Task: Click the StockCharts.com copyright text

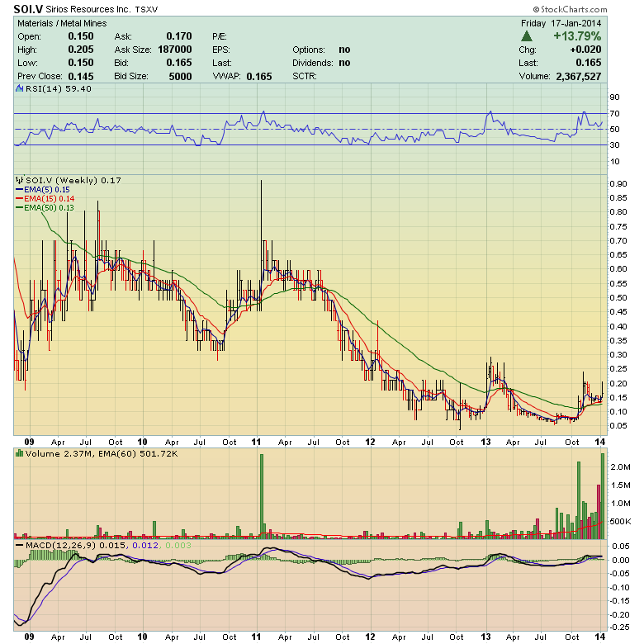Action: (570, 9)
